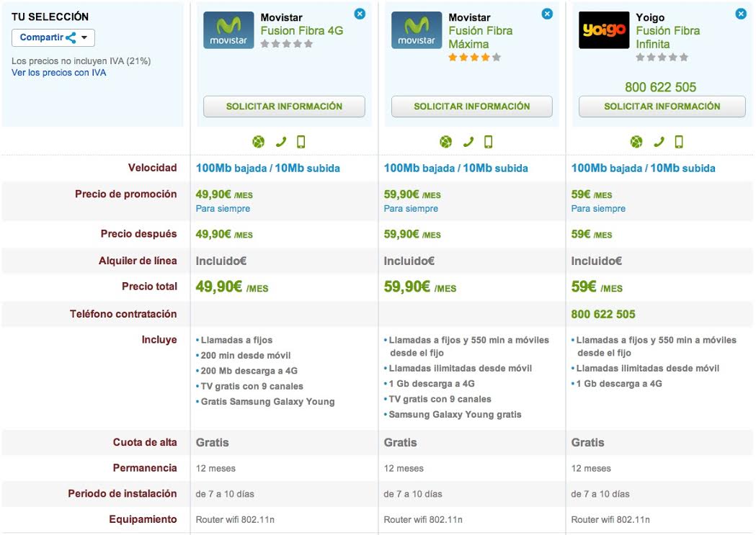The width and height of the screenshot is (756, 535).
Task: Click Ver los precios con IVA link
Action: pyautogui.click(x=59, y=73)
